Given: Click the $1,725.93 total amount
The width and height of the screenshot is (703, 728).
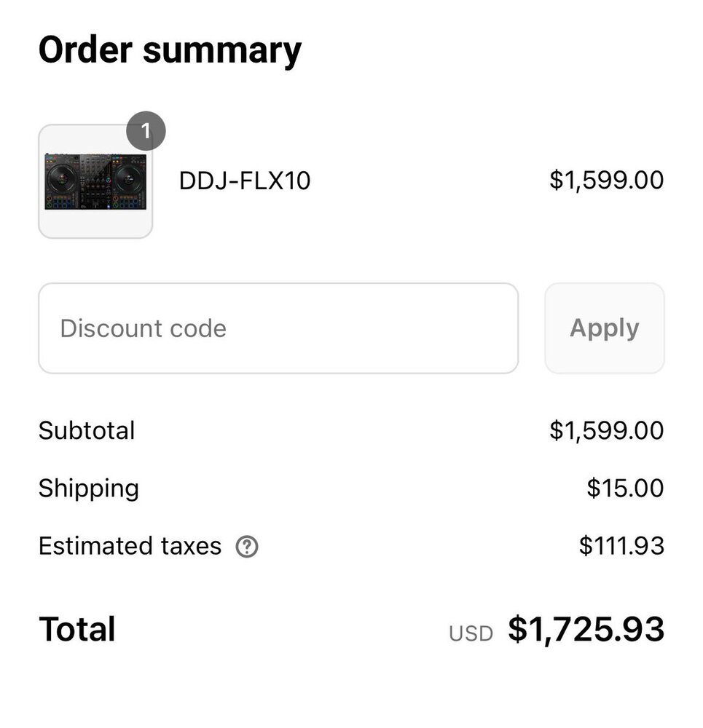Looking at the screenshot, I should (586, 629).
